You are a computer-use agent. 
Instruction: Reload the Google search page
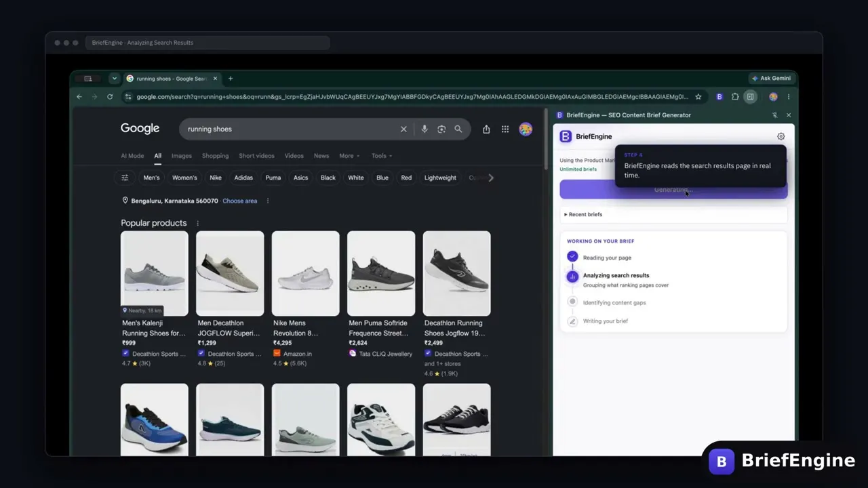pos(110,97)
